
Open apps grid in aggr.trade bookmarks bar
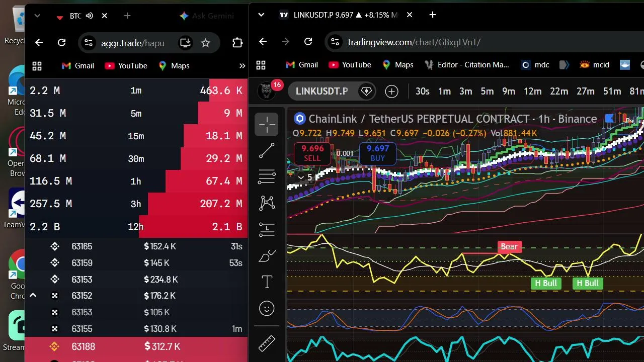click(37, 66)
